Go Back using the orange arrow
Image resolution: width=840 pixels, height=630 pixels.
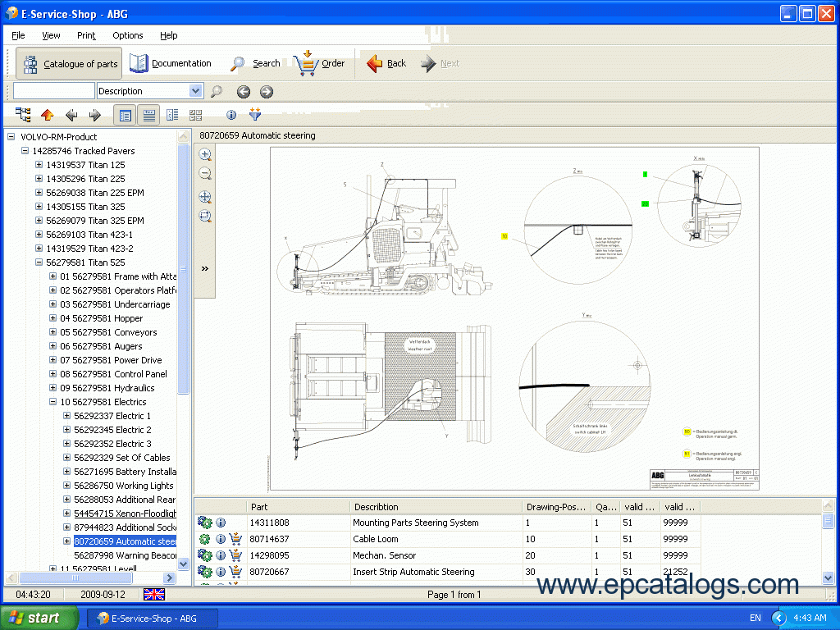386,63
